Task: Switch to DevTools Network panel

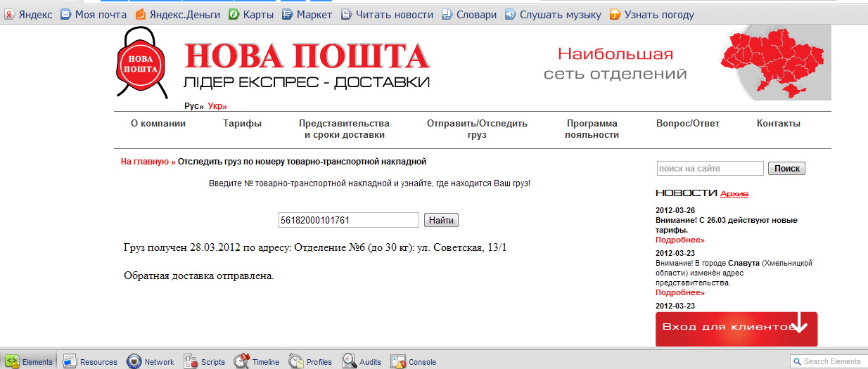Action: click(x=151, y=361)
